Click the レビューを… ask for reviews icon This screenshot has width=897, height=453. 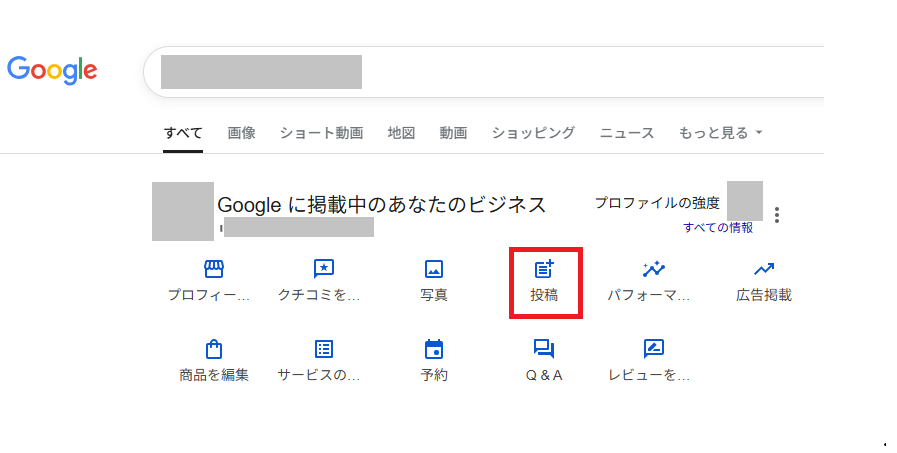pyautogui.click(x=653, y=349)
